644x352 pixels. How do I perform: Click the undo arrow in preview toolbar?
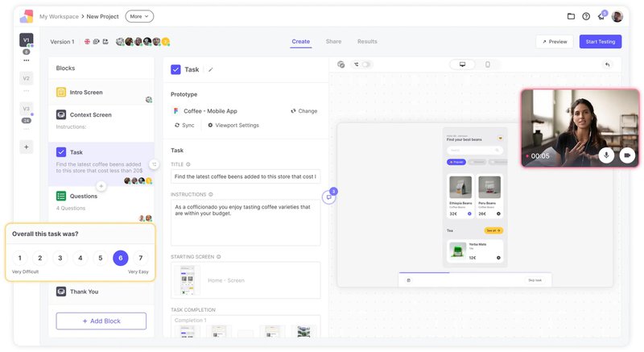coord(608,64)
